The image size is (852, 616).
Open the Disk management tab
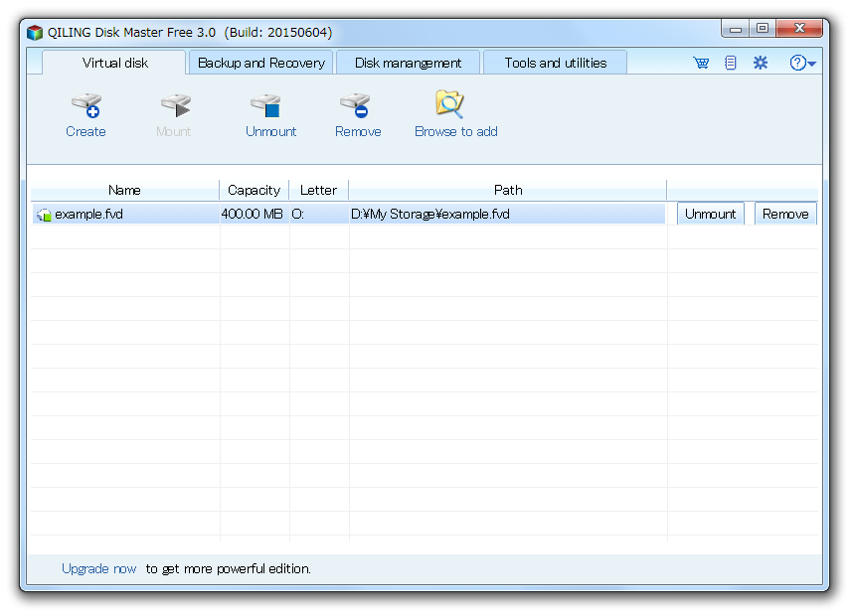coord(408,63)
